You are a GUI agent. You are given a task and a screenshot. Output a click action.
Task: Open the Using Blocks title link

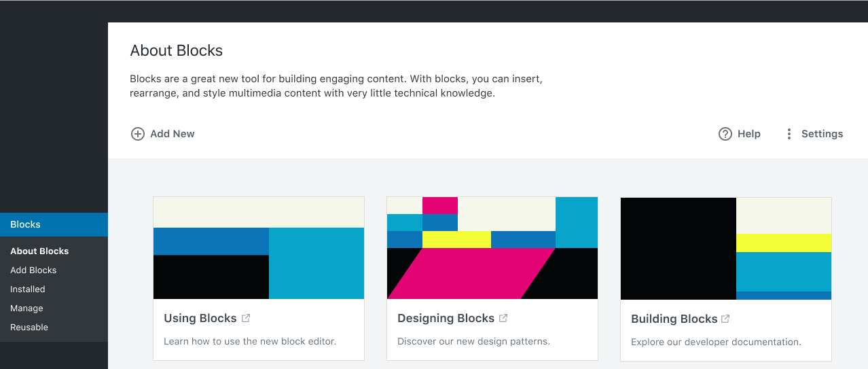[x=200, y=318]
